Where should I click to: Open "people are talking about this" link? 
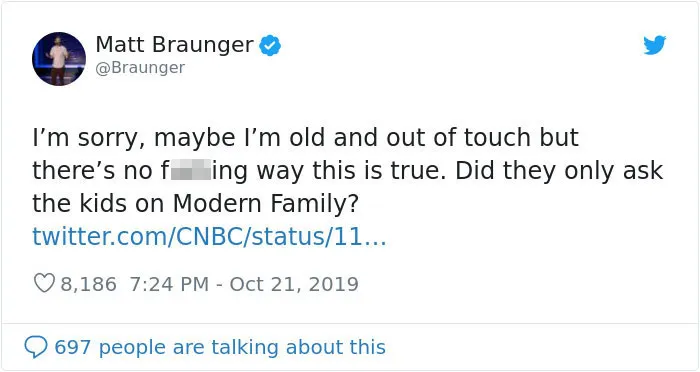tap(242, 347)
